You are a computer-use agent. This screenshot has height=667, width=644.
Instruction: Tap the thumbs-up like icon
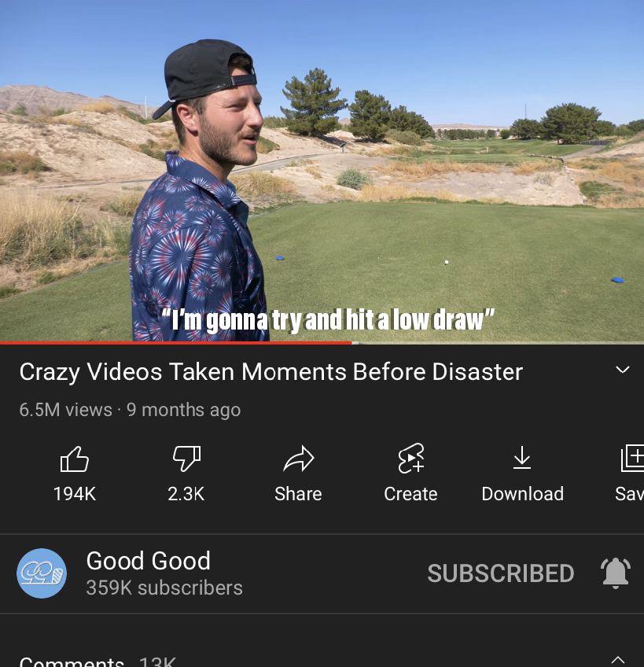(75, 459)
